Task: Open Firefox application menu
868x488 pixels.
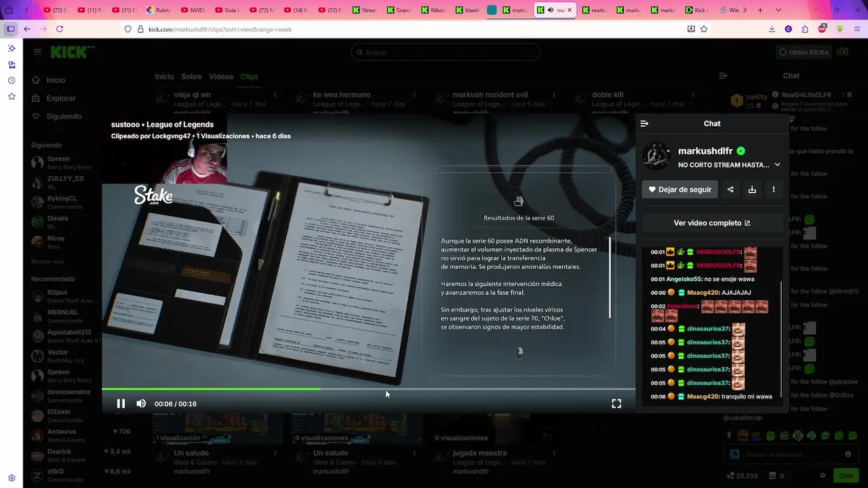Action: pos(857,29)
